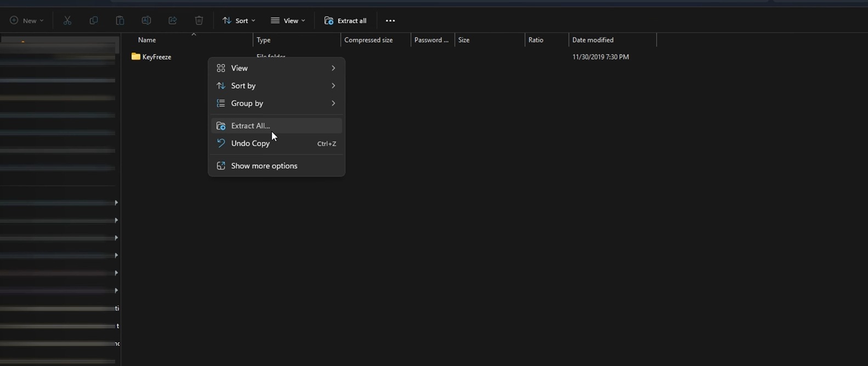
Task: Open the New dropdown
Action: (26, 21)
